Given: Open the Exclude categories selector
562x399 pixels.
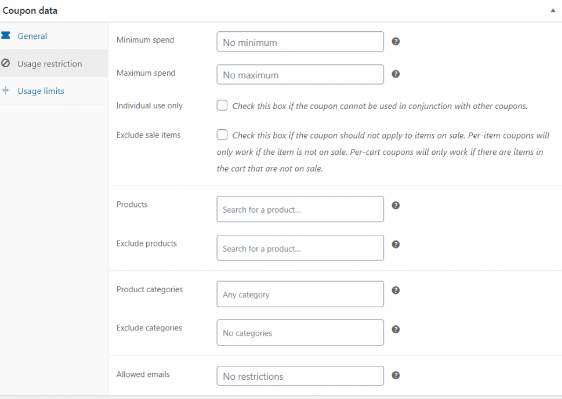Looking at the screenshot, I should [x=300, y=333].
